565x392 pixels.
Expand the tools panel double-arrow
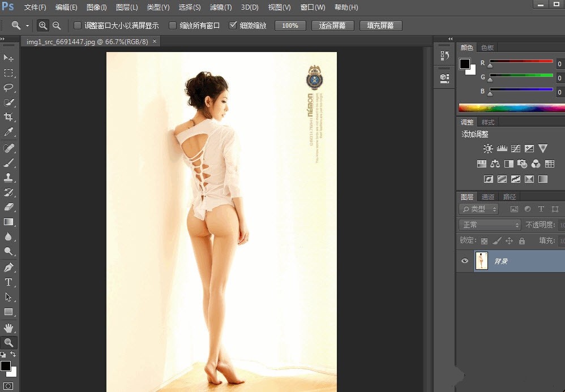tap(2, 38)
